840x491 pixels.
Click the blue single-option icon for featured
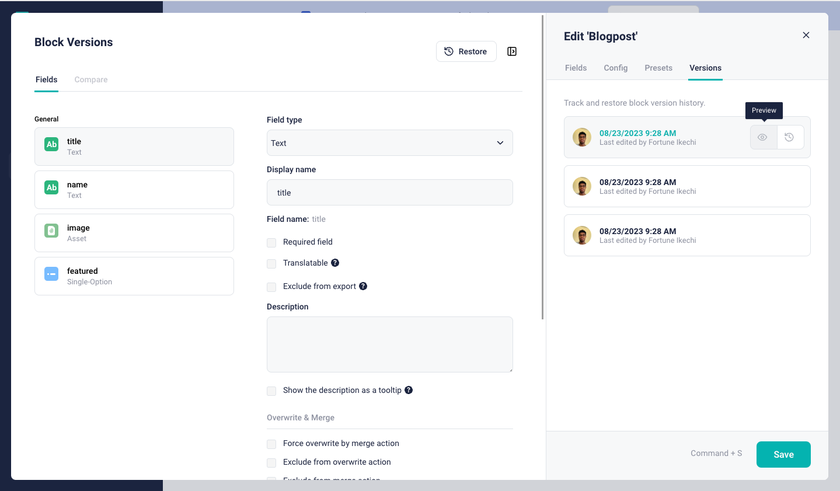click(x=51, y=274)
